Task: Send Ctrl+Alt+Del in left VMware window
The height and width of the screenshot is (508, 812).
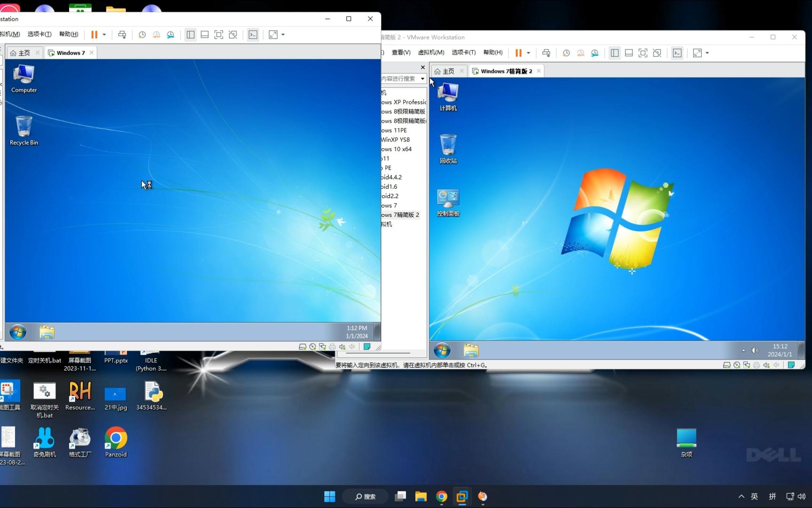Action: point(122,34)
